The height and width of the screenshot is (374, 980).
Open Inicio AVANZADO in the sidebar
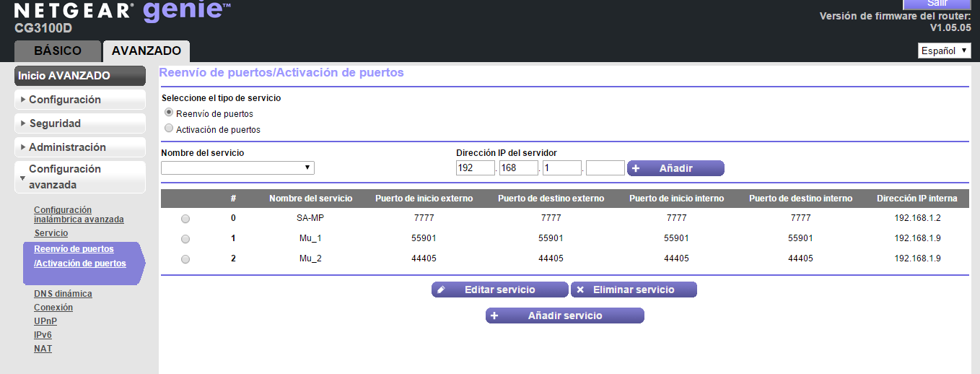coord(80,76)
